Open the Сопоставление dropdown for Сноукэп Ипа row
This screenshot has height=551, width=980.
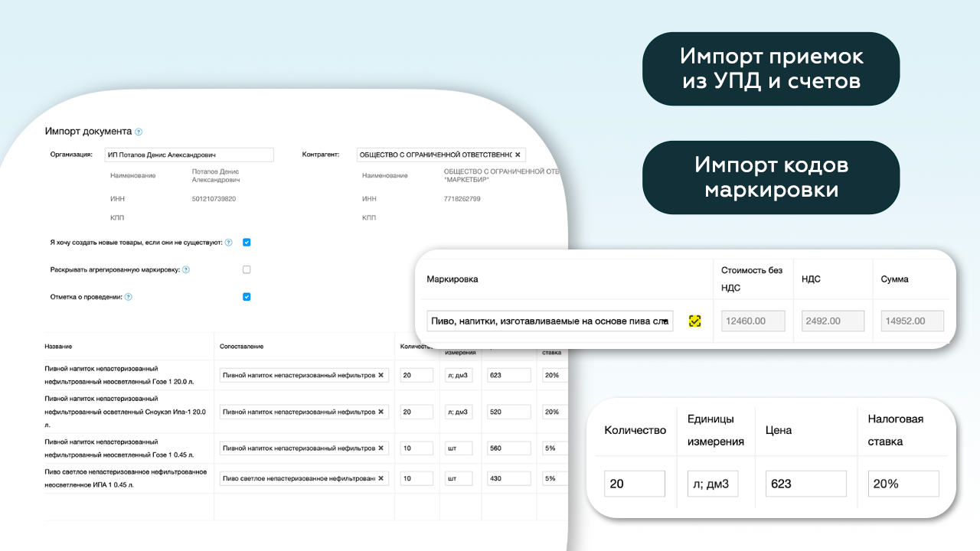[299, 412]
